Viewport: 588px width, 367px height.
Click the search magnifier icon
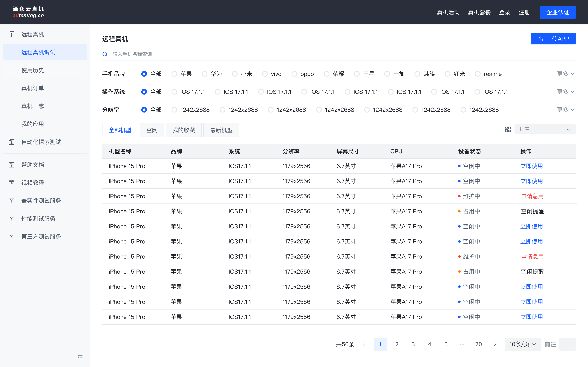(x=105, y=54)
